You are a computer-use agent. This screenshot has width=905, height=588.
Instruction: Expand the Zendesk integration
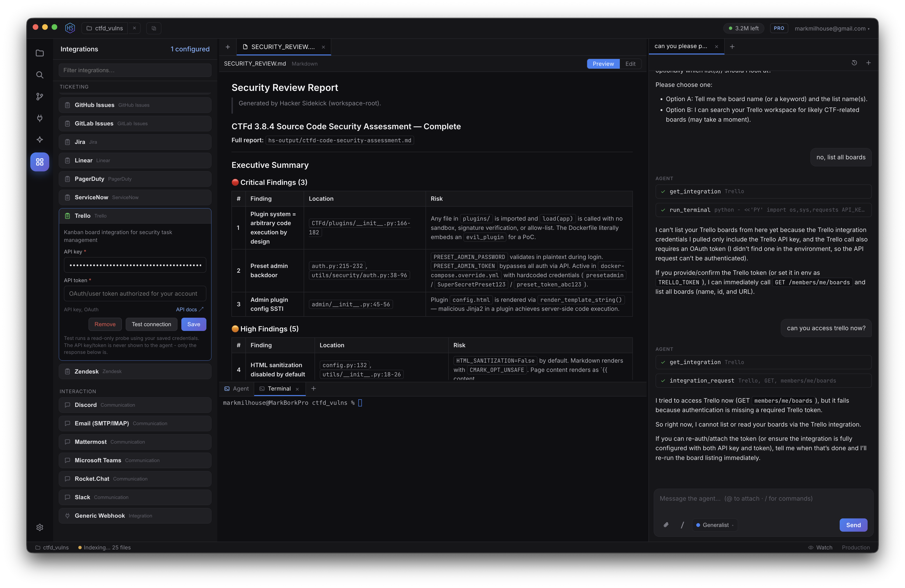point(135,372)
